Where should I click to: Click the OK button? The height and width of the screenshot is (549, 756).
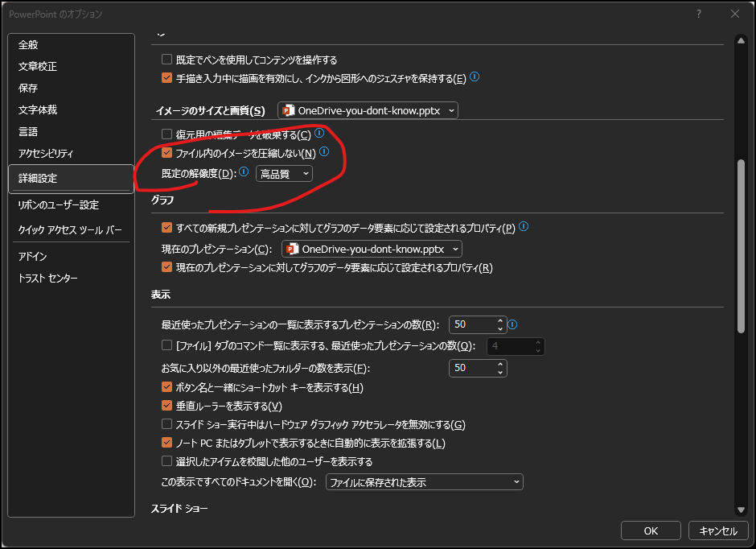[x=651, y=530]
